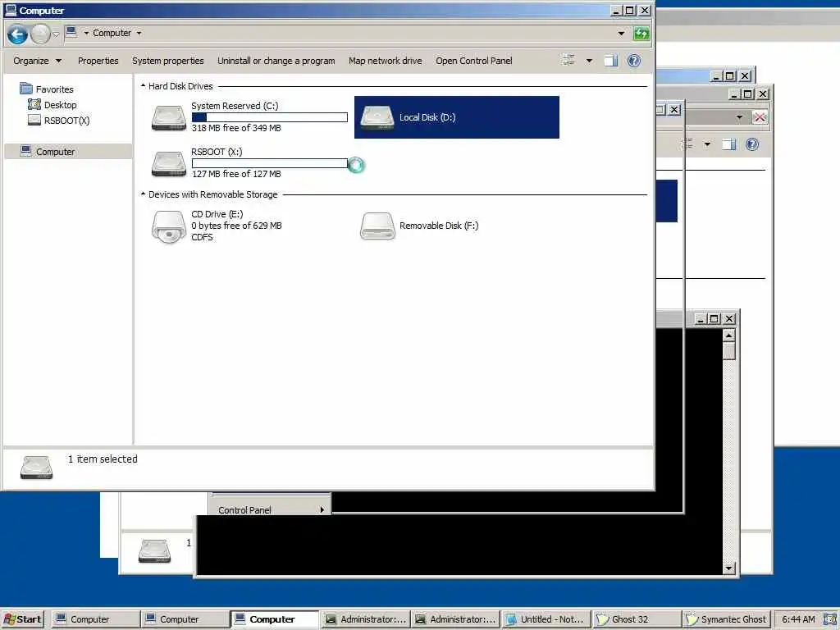Image resolution: width=840 pixels, height=630 pixels.
Task: Click '1 item selected' status text
Action: [103, 459]
